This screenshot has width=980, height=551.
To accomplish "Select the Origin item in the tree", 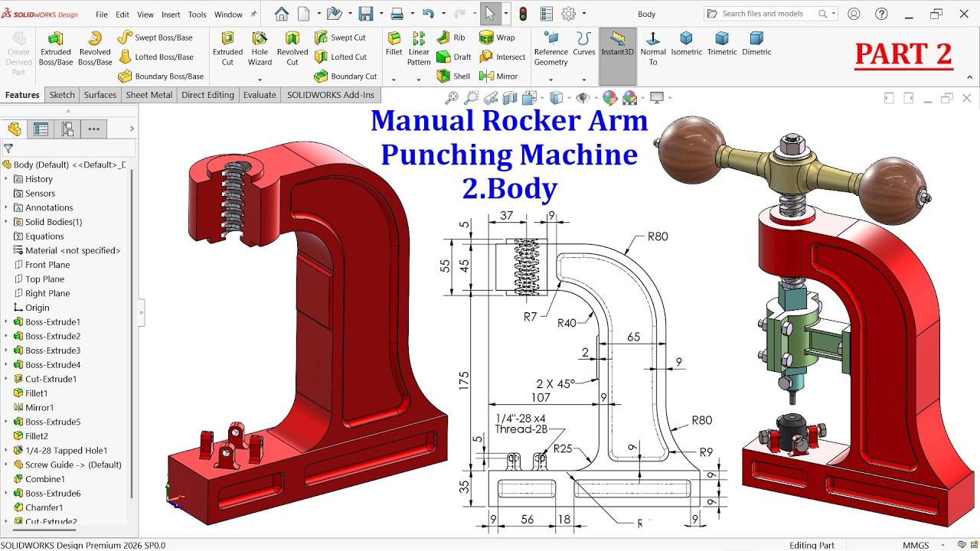I will coord(31,308).
